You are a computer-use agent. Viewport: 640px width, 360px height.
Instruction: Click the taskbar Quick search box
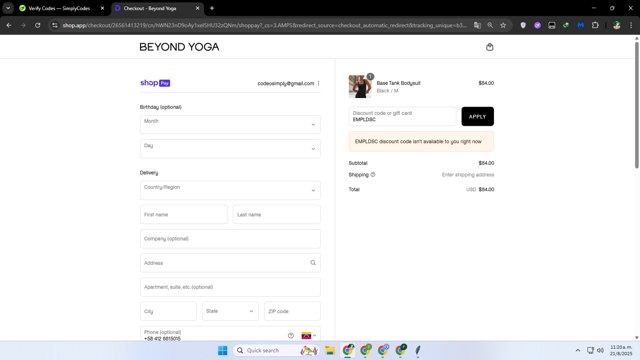coord(276,350)
